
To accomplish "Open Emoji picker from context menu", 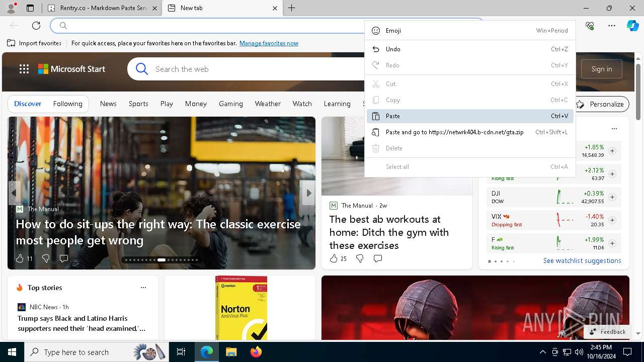I will (x=470, y=31).
